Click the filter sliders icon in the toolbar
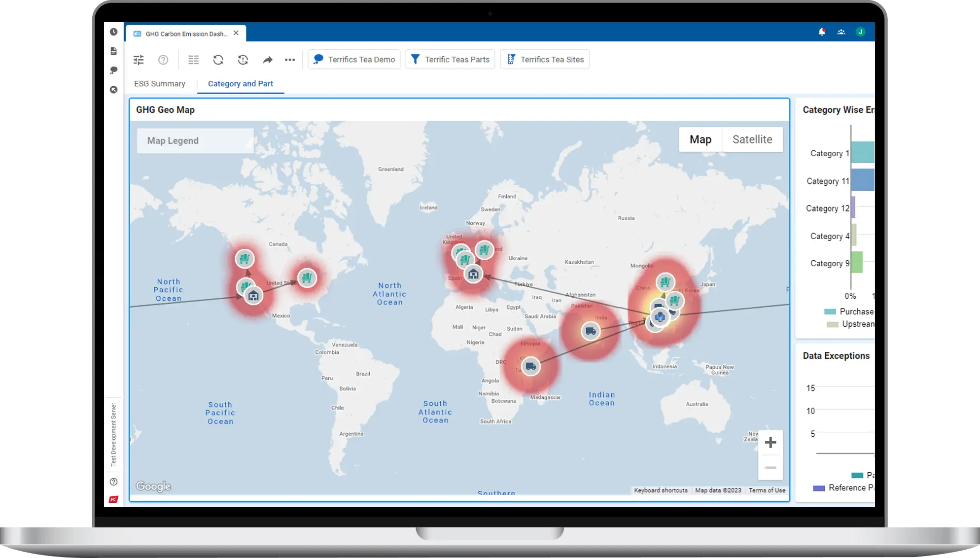The width and height of the screenshot is (980, 558). pyautogui.click(x=139, y=60)
